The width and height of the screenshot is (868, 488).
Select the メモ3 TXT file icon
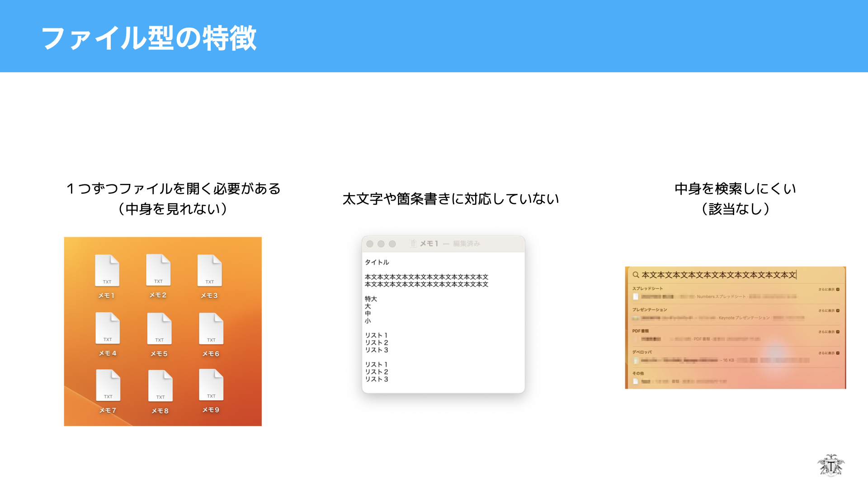click(x=210, y=271)
